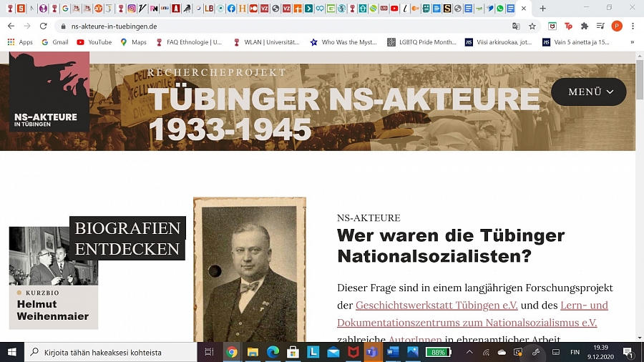Open the OneDrive cloud icon in the tray
The image size is (644, 362).
[502, 352]
